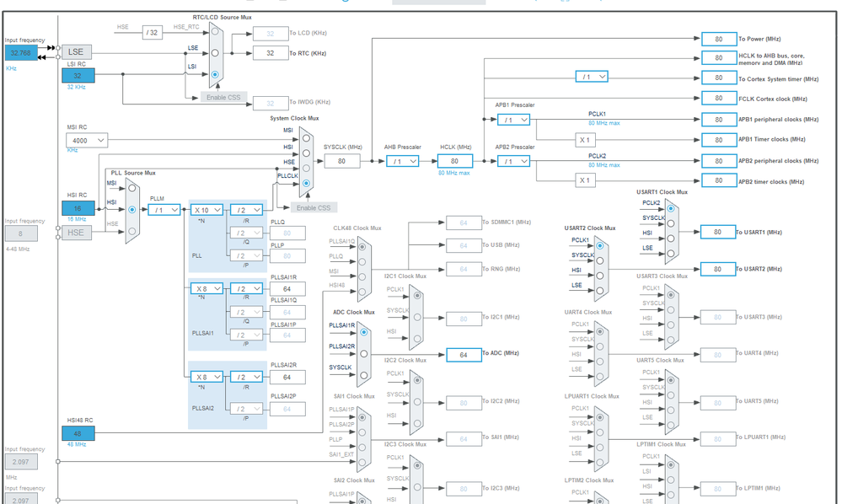Click the To RTC (KHz) value box
The height and width of the screenshot is (504, 842).
pos(270,53)
